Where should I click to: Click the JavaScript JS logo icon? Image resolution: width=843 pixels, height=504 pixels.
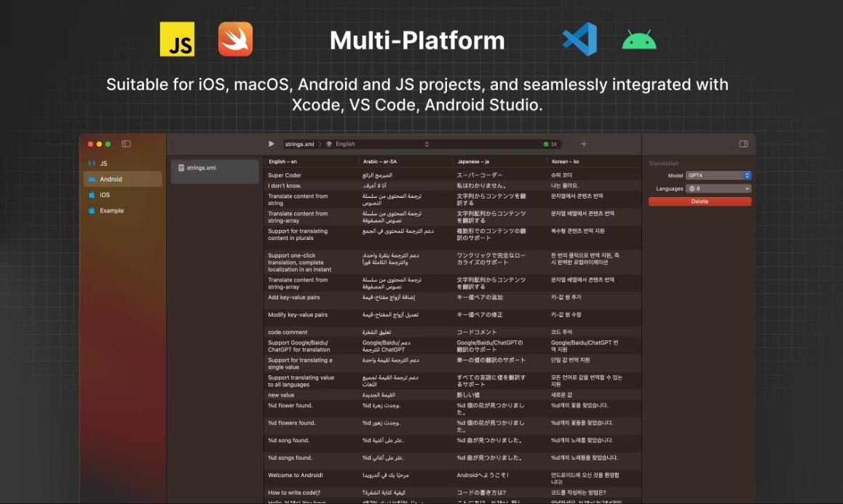click(177, 39)
